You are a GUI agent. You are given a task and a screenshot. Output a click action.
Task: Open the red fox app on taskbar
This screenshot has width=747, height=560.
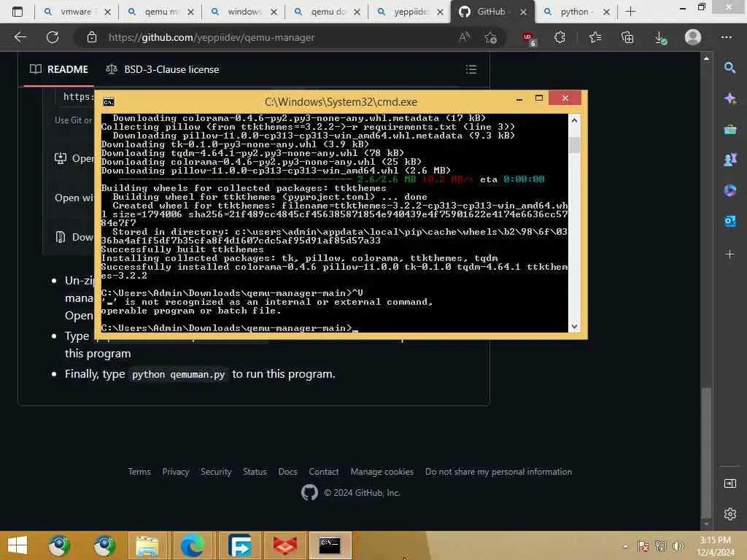click(285, 545)
